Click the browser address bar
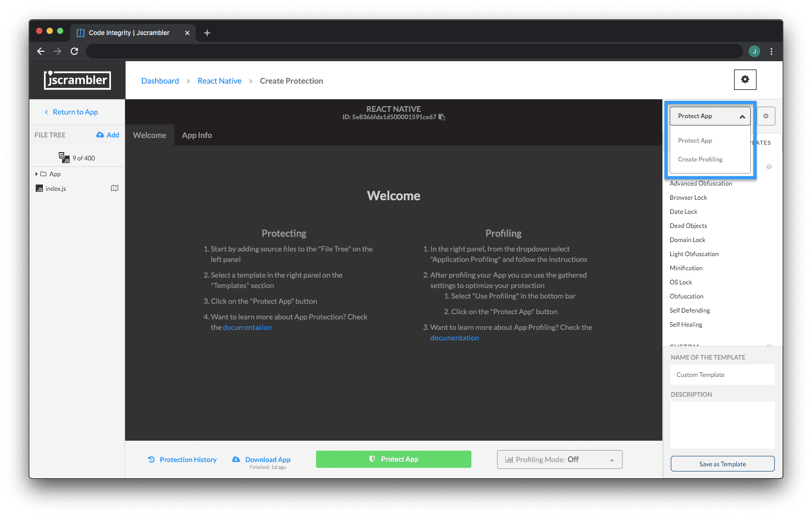Viewport: 812px width, 517px height. 414,51
